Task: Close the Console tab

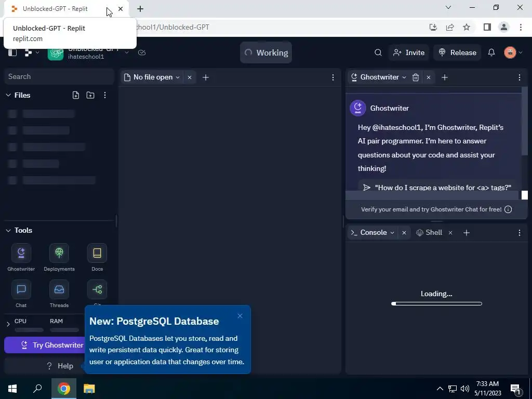Action: [x=404, y=233]
